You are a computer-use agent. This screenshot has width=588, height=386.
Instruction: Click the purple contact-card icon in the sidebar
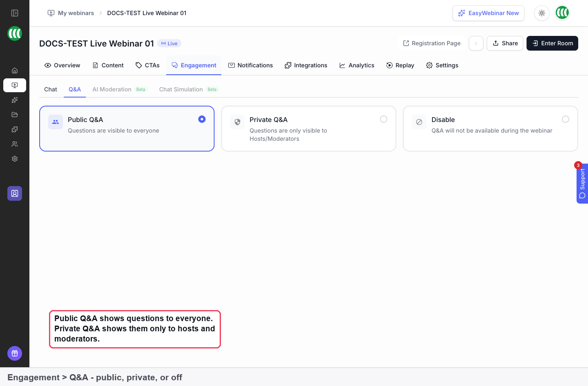point(15,193)
